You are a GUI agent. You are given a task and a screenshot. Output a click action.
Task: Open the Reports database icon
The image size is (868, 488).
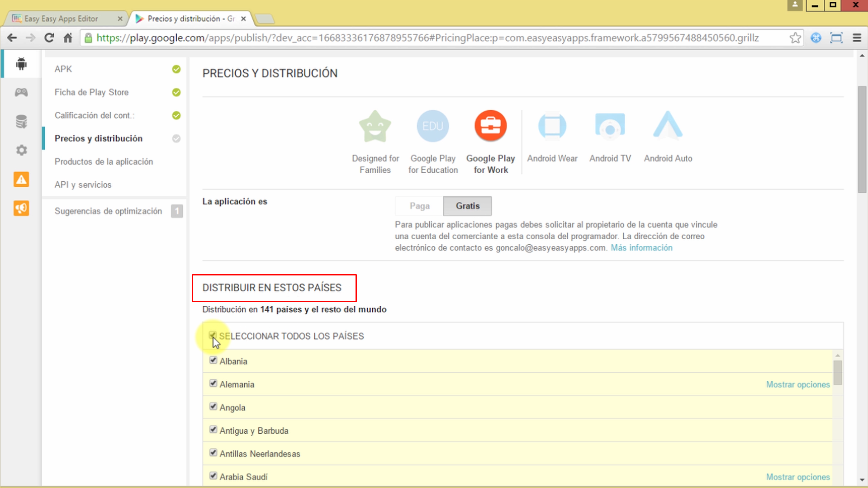pyautogui.click(x=21, y=121)
